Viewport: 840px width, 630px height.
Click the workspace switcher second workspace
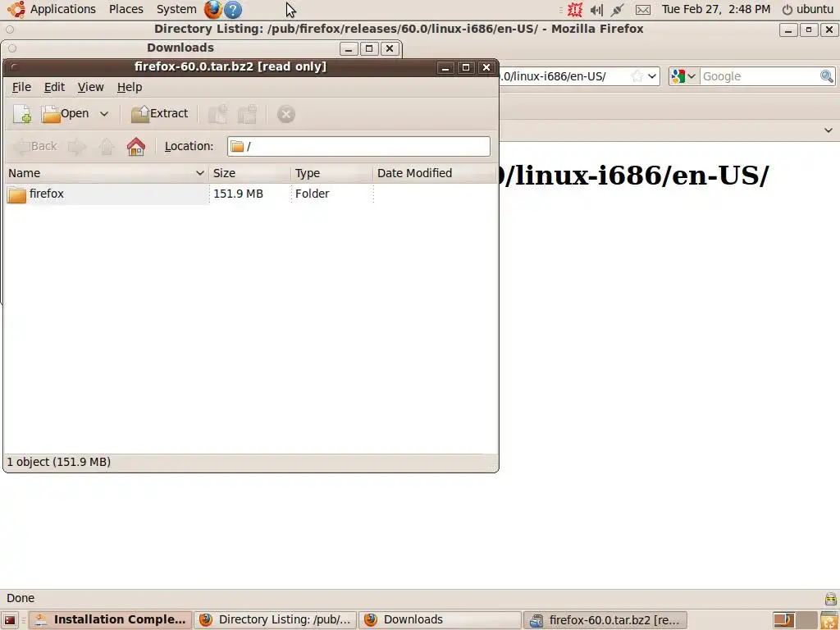point(806,620)
